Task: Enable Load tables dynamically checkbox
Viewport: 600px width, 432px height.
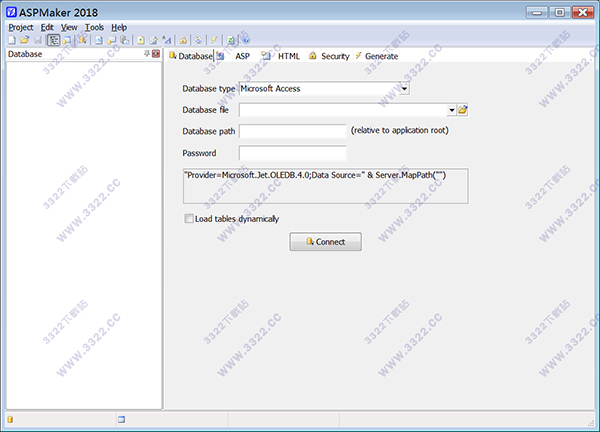Action: 189,218
